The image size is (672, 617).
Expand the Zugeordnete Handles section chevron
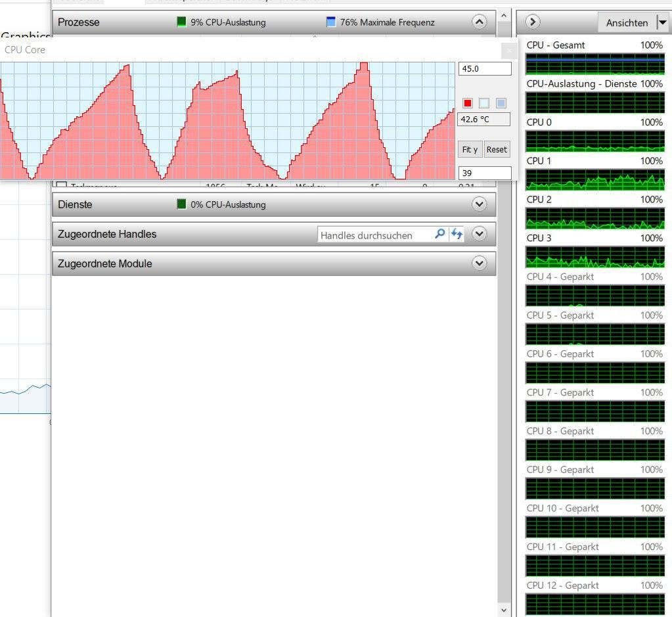tap(479, 234)
